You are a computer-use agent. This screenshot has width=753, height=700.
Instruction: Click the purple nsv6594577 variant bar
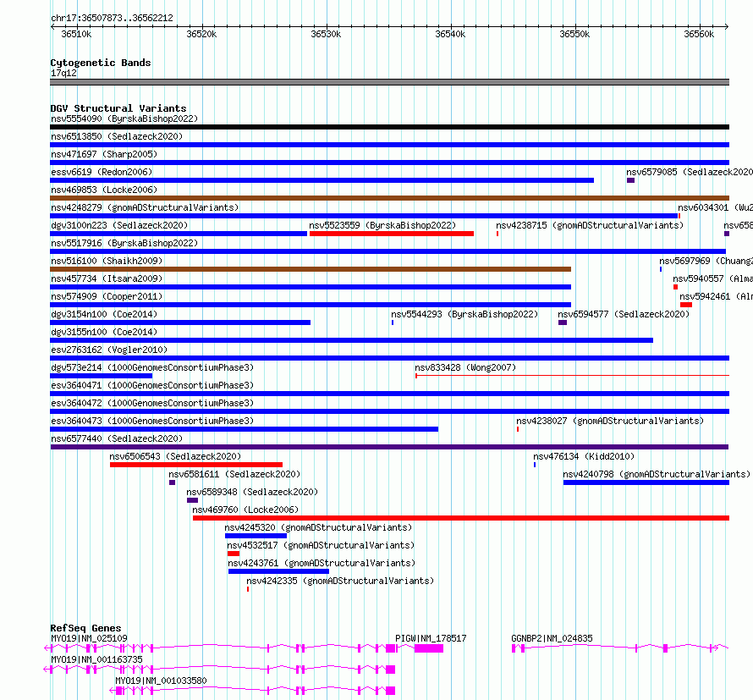pos(563,322)
